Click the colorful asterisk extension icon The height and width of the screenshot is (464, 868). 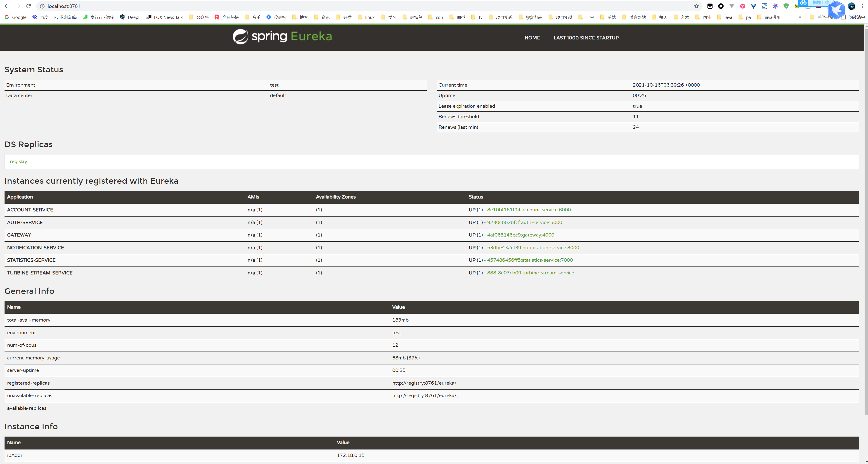tap(775, 6)
